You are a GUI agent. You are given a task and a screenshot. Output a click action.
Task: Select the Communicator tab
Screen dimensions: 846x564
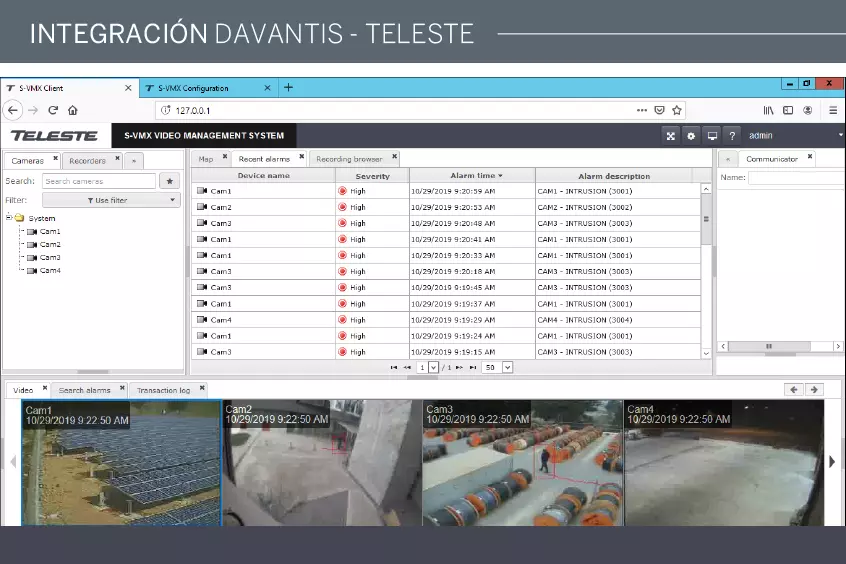tap(772, 159)
